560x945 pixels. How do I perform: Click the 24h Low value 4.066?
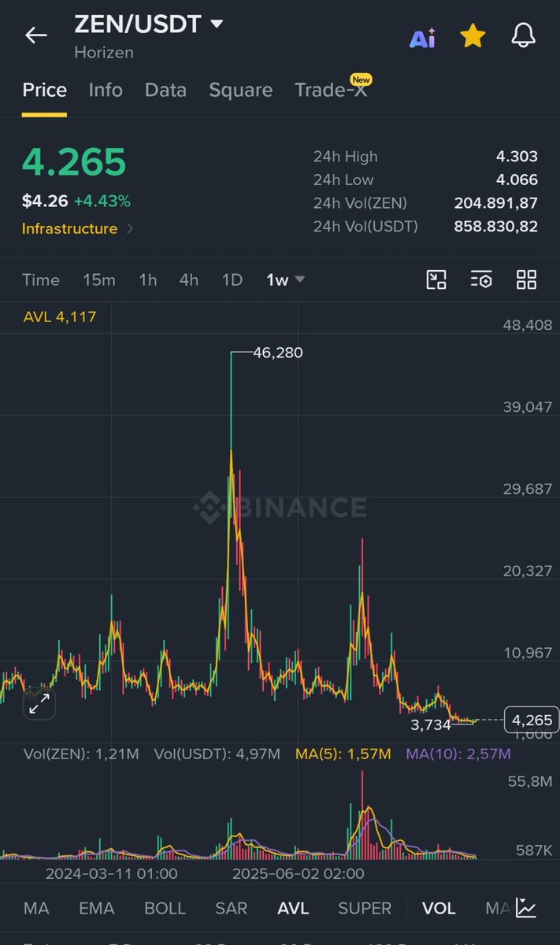click(x=517, y=180)
